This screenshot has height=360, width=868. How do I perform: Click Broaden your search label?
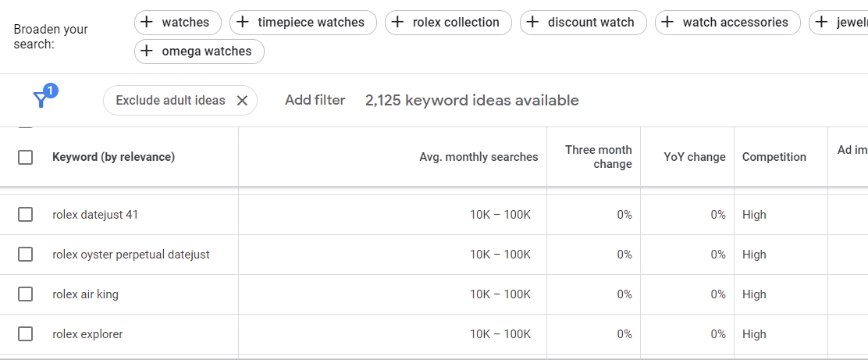point(51,37)
